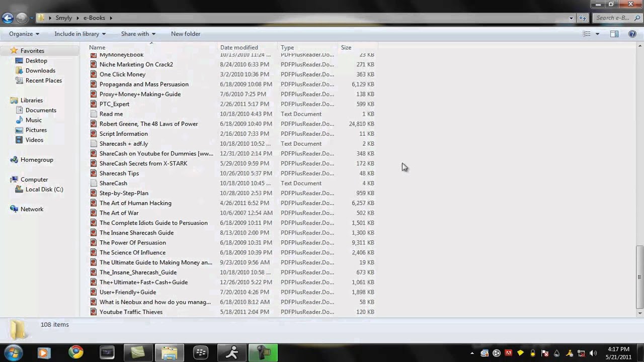
Task: Refresh the e-Books folder view
Action: click(583, 18)
